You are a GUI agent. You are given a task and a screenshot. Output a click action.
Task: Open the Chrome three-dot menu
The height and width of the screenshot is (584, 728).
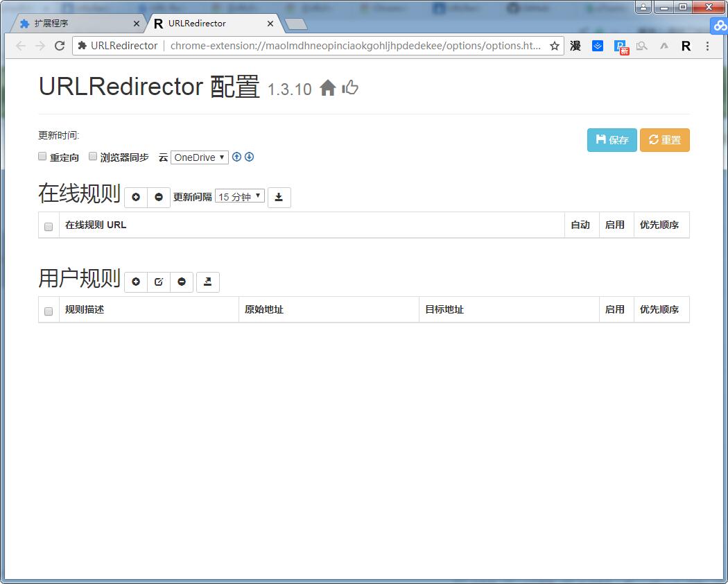pos(707,46)
